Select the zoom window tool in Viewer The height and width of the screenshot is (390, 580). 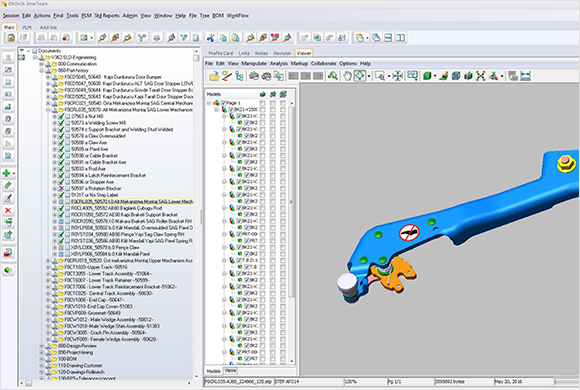point(379,76)
